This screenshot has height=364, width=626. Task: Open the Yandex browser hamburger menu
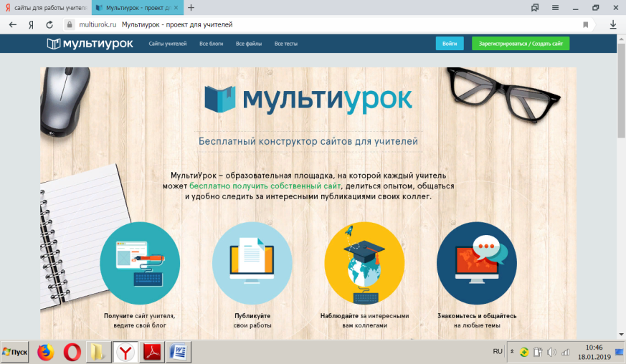(555, 8)
